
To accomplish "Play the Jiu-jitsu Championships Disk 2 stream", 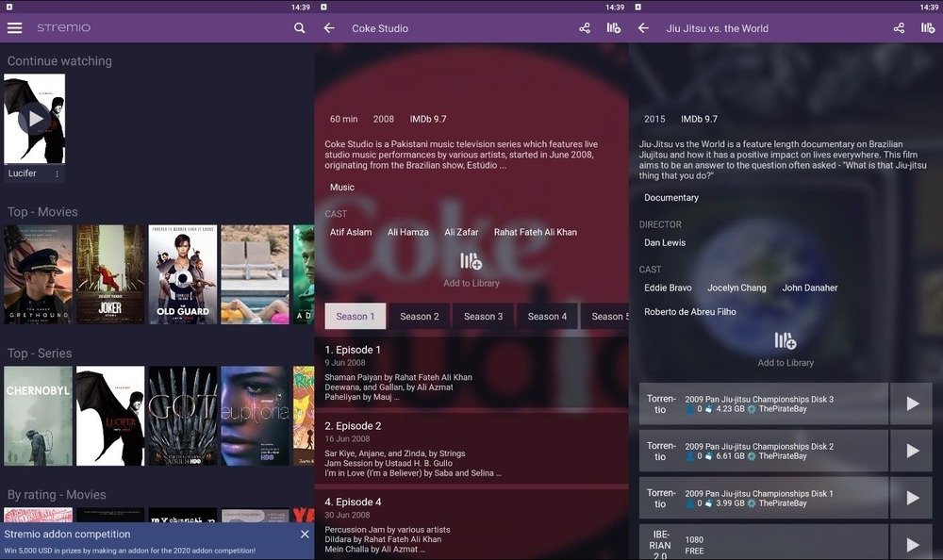I will [912, 451].
